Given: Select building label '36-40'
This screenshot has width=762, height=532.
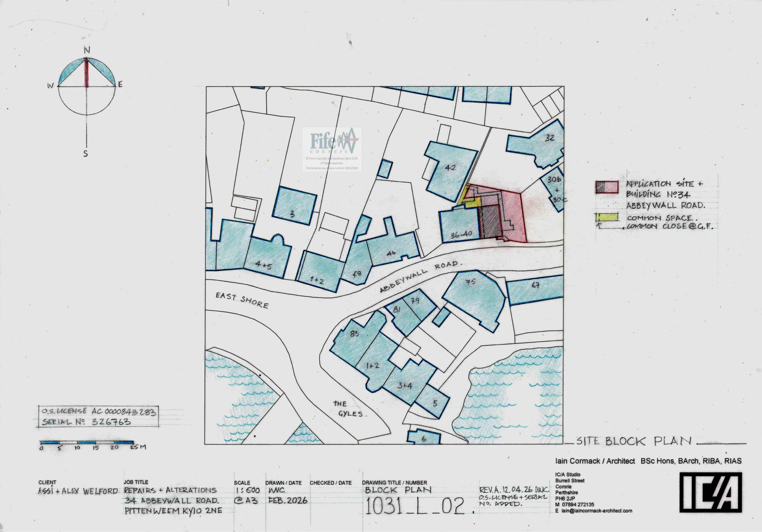Looking at the screenshot, I should pos(461,234).
